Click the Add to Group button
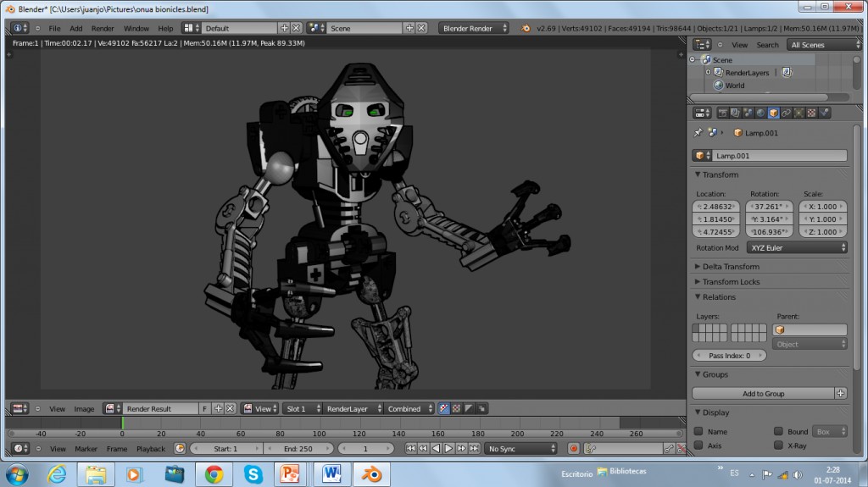868x487 pixels. [764, 394]
